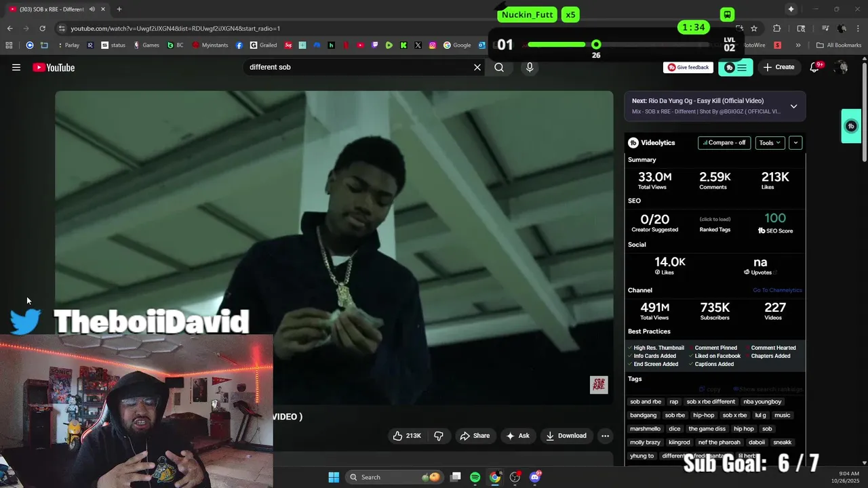868x488 pixels.
Task: Open Discord from the taskbar
Action: (535, 477)
